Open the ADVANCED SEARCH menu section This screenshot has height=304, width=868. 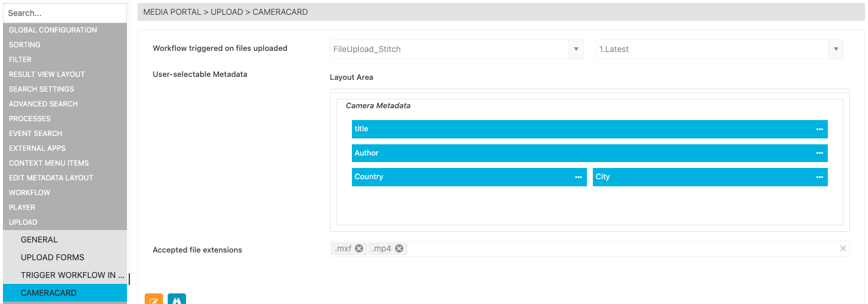pyautogui.click(x=44, y=104)
